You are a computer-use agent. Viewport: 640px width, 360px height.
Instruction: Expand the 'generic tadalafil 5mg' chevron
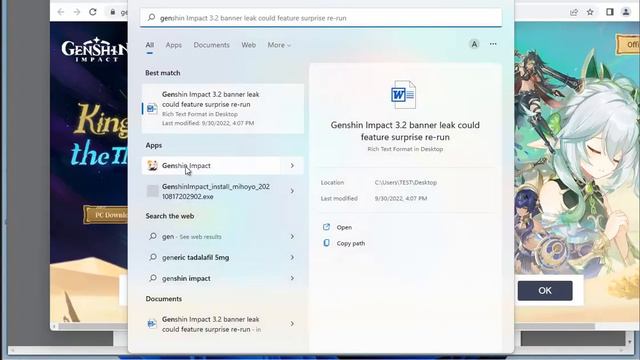point(292,258)
